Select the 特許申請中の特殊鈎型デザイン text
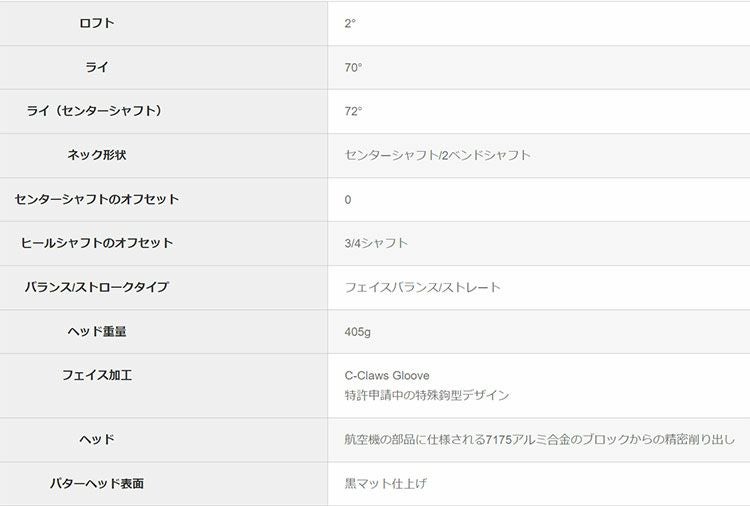 coord(427,395)
